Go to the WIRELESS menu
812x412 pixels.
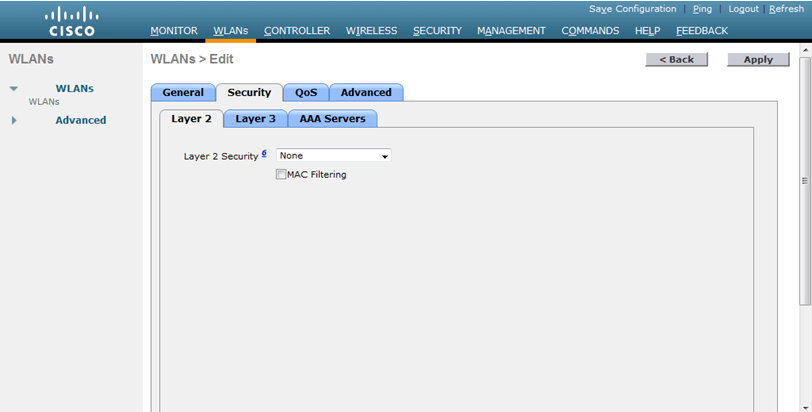click(371, 31)
